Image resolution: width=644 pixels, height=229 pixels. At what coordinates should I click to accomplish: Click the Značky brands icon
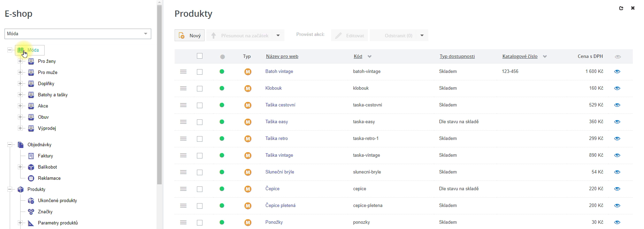31,212
